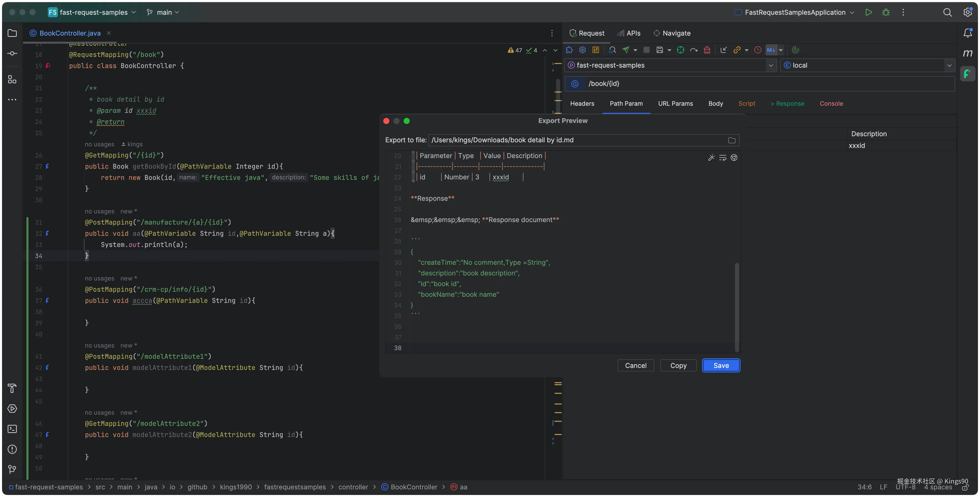The height and width of the screenshot is (497, 980).
Task: Toggle the Project tool window folder icon
Action: (x=12, y=33)
